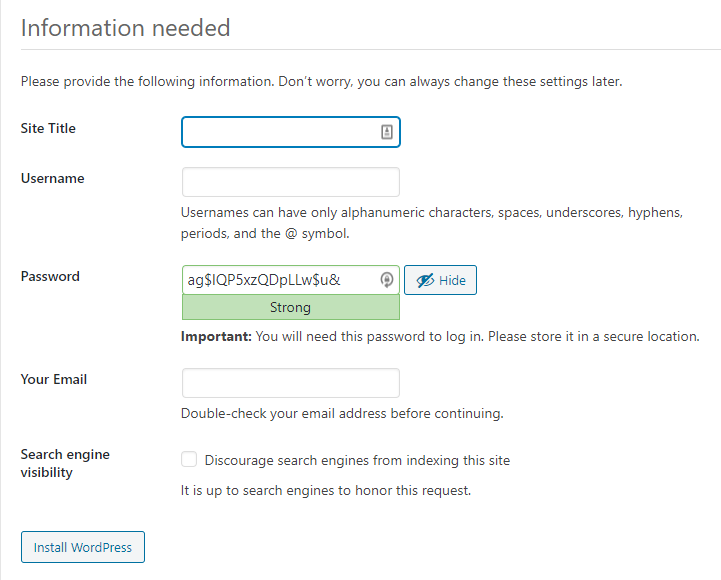Click into the Username text box
The width and height of the screenshot is (721, 580).
pos(291,182)
